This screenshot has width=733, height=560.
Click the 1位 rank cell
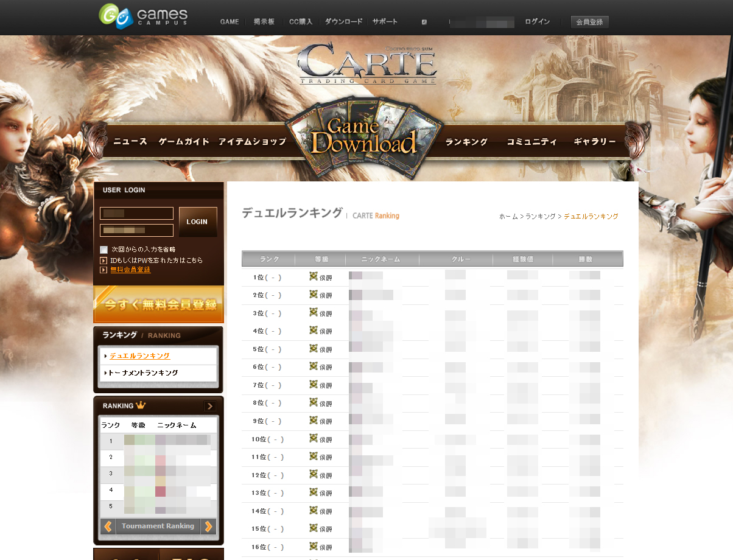click(267, 278)
